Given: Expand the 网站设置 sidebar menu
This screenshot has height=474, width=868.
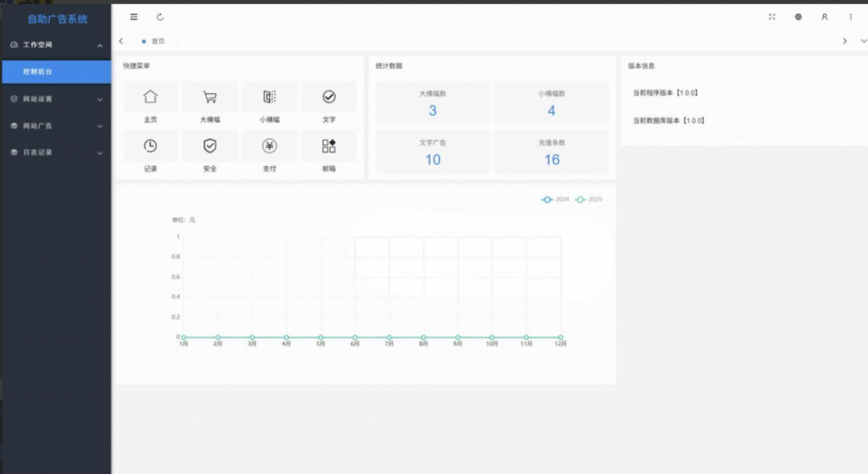Looking at the screenshot, I should (56, 99).
